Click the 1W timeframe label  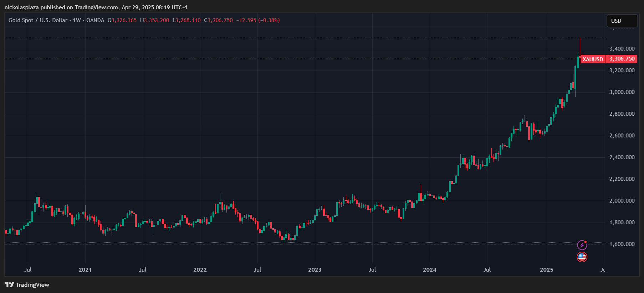tap(77, 20)
